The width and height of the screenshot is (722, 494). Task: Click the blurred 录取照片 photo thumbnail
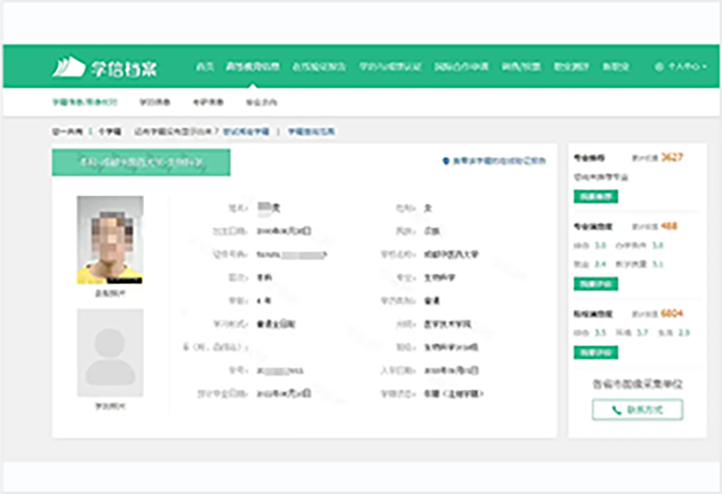pyautogui.click(x=110, y=239)
